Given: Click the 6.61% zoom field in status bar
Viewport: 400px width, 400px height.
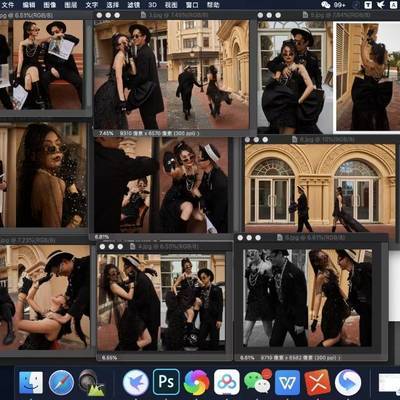Looking at the screenshot, I should (247, 358).
